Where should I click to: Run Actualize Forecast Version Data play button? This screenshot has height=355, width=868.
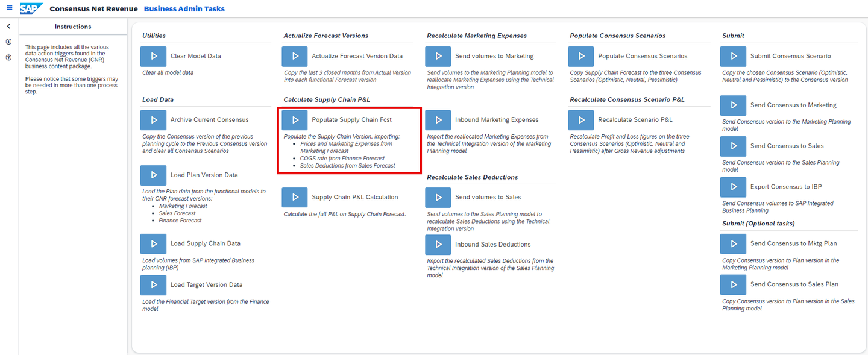click(295, 56)
